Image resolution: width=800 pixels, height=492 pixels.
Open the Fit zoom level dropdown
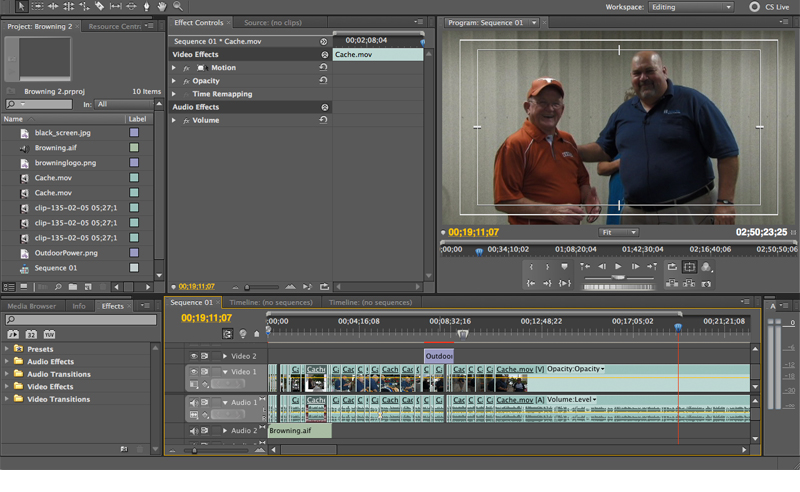[619, 233]
